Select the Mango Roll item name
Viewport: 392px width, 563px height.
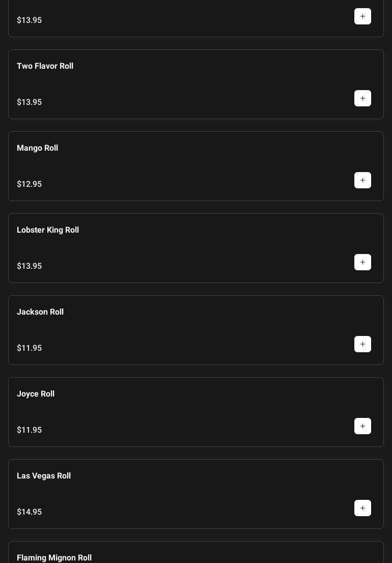[x=37, y=148]
